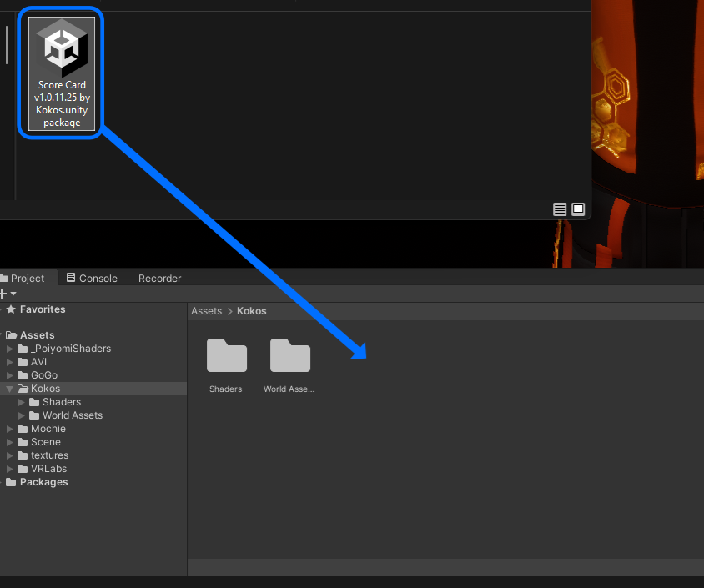Select the Packages folder in tree
The width and height of the screenshot is (704, 588).
pyautogui.click(x=43, y=482)
